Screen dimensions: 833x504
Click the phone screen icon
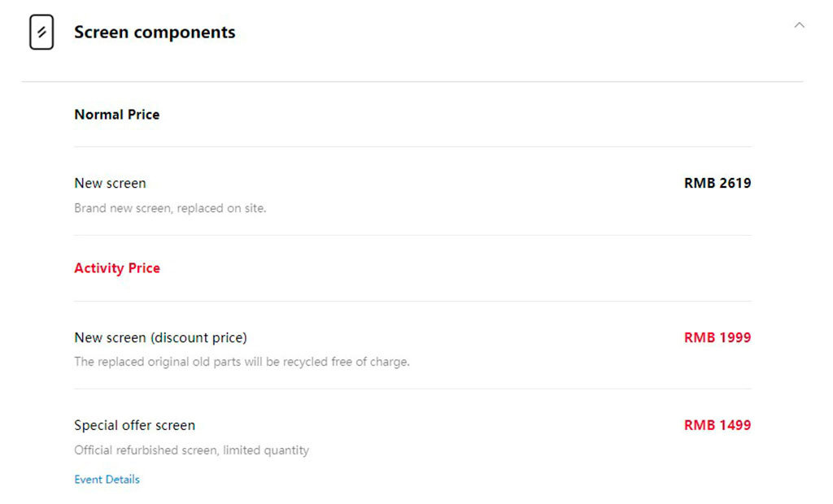[x=41, y=33]
